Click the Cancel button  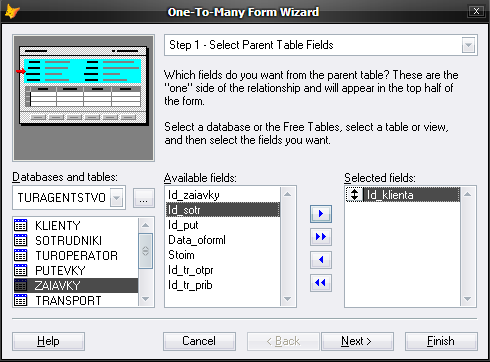click(x=199, y=341)
